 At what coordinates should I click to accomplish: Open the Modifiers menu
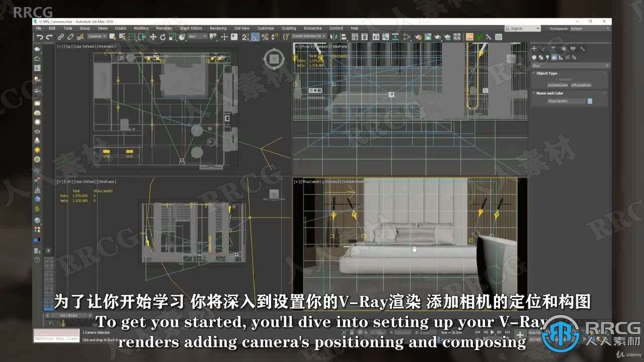point(141,28)
